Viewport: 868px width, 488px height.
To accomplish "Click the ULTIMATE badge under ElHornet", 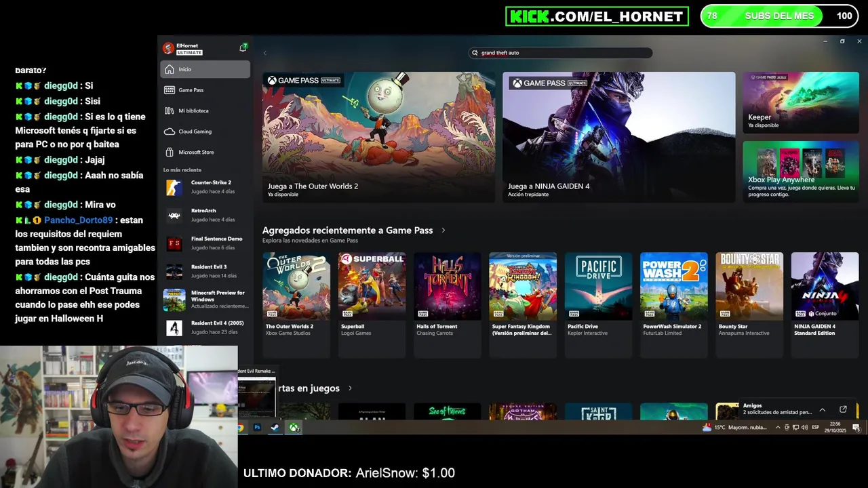I will pyautogui.click(x=189, y=52).
